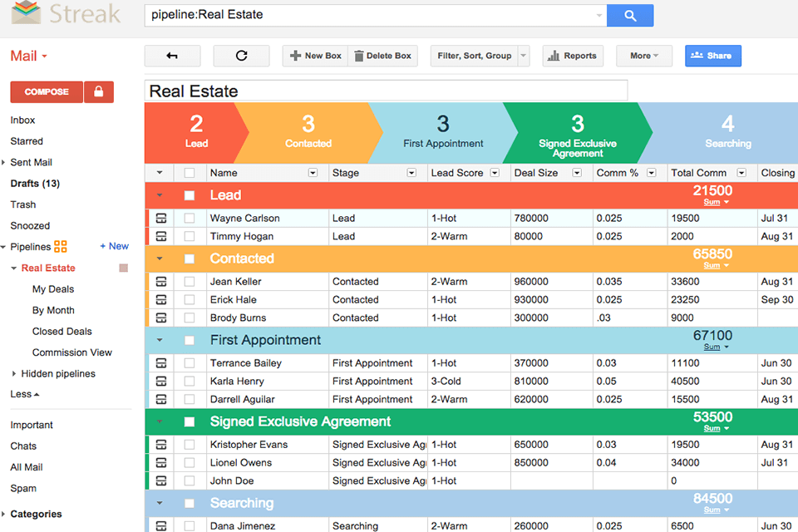Image resolution: width=798 pixels, height=532 pixels.
Task: Select the Timmy Hogan row checkbox
Action: (x=190, y=237)
